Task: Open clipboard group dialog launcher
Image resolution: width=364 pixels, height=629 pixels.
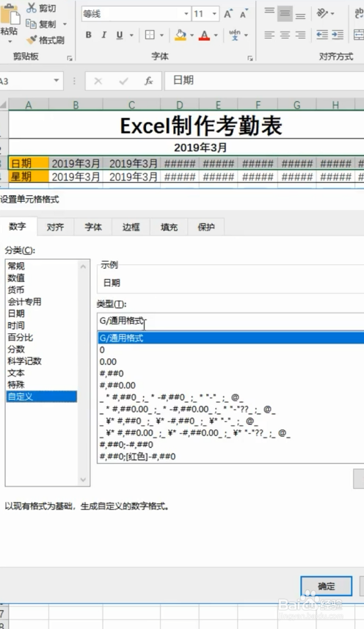Action: (x=70, y=59)
